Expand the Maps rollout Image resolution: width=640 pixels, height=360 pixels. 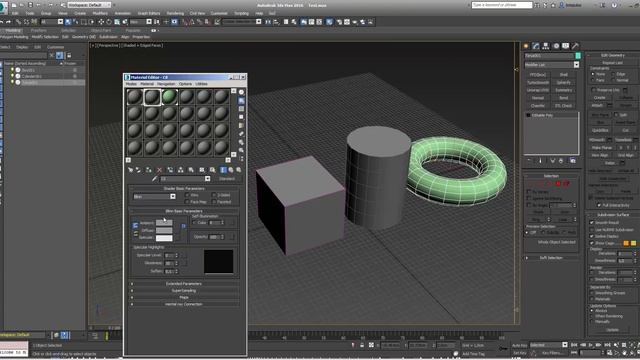tap(184, 298)
